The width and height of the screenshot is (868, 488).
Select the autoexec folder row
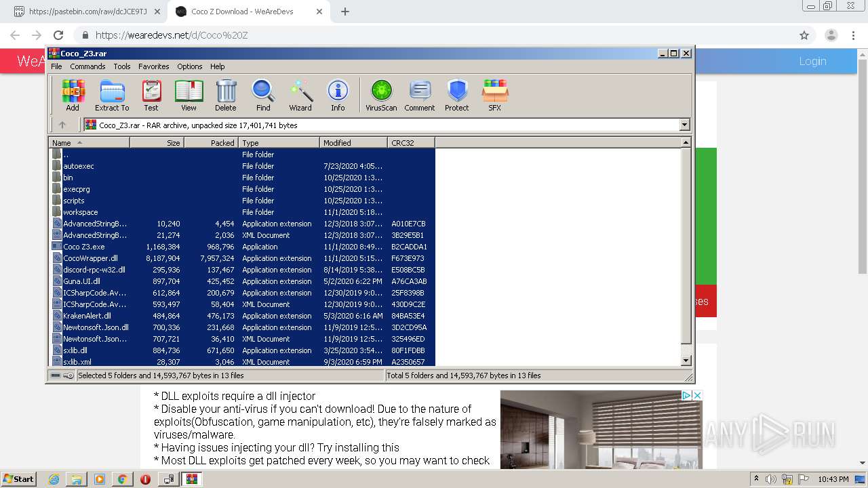[242, 166]
